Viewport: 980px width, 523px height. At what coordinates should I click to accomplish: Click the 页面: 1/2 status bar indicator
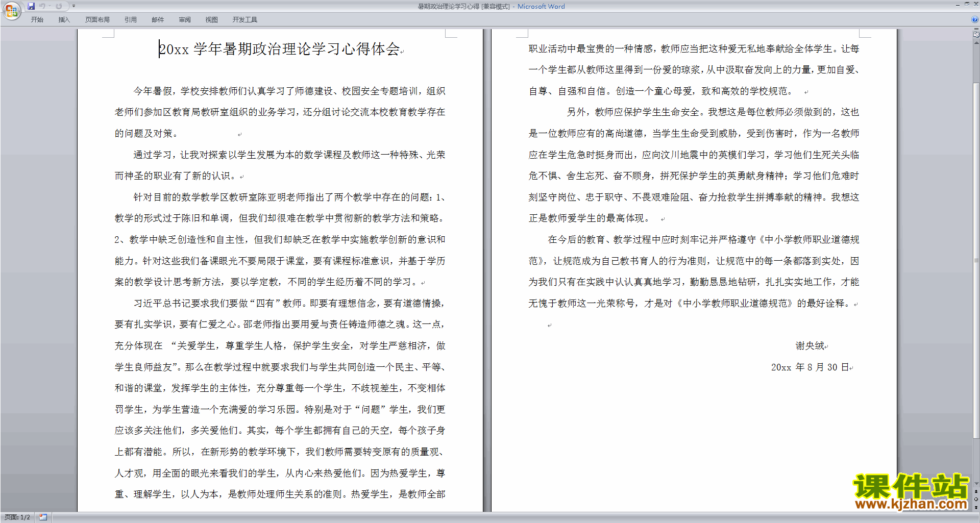pyautogui.click(x=17, y=517)
